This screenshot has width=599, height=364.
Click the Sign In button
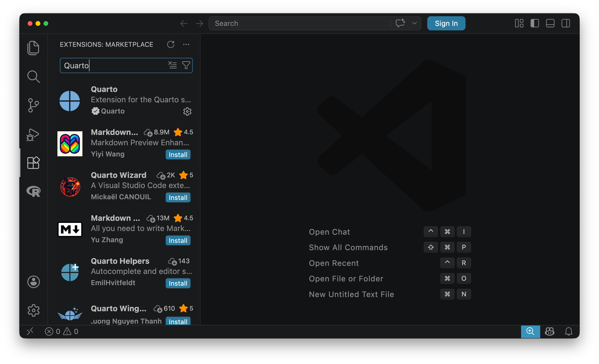pos(446,23)
